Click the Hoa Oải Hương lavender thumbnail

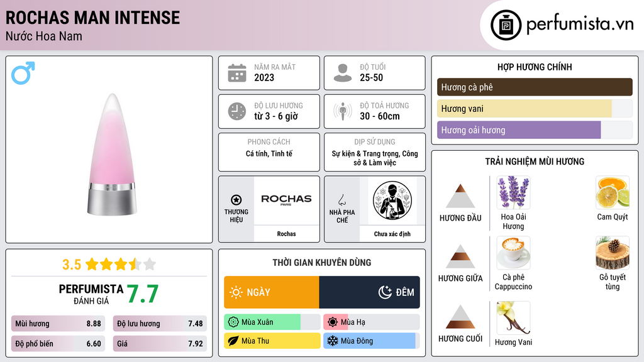(x=513, y=192)
